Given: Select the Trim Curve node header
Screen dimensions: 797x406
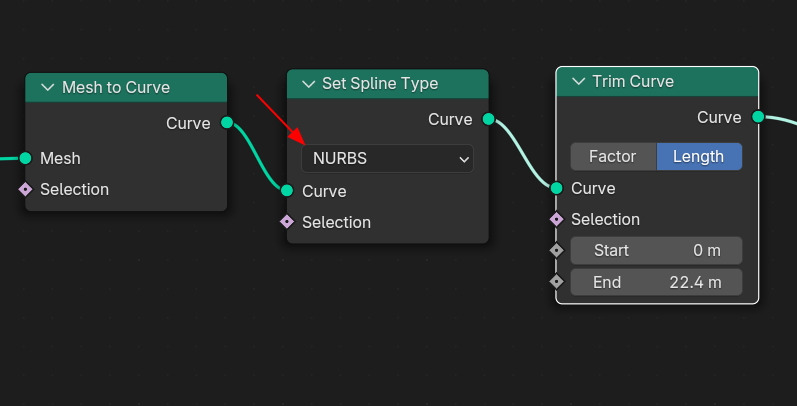Looking at the screenshot, I should [x=657, y=81].
